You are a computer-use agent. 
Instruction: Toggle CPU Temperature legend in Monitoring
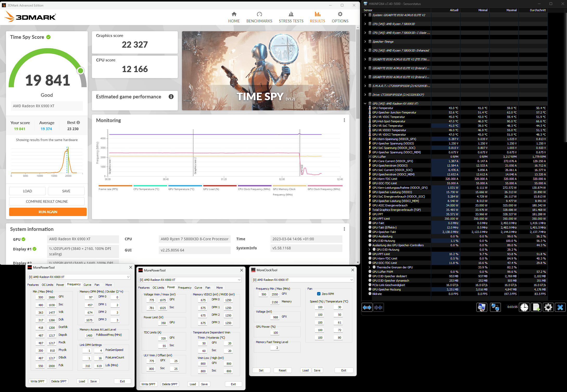click(150, 187)
